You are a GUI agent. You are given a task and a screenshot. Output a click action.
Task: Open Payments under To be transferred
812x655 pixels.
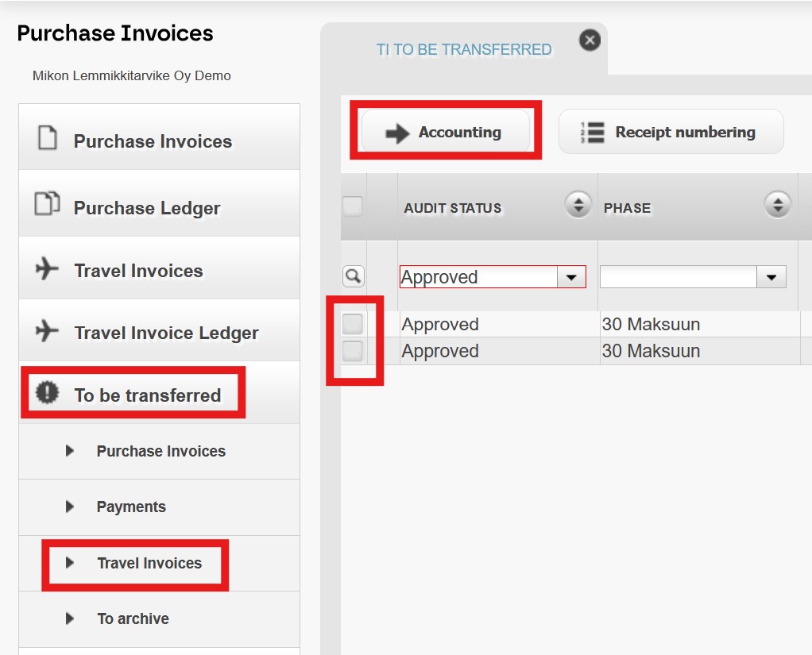(159, 507)
